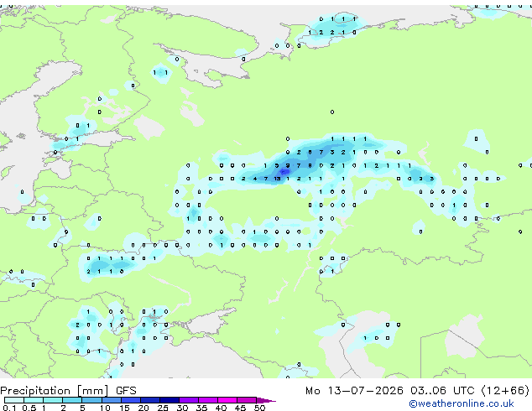
Task: Click the 0.5–1 mm legend color swatch
Action: (34, 400)
